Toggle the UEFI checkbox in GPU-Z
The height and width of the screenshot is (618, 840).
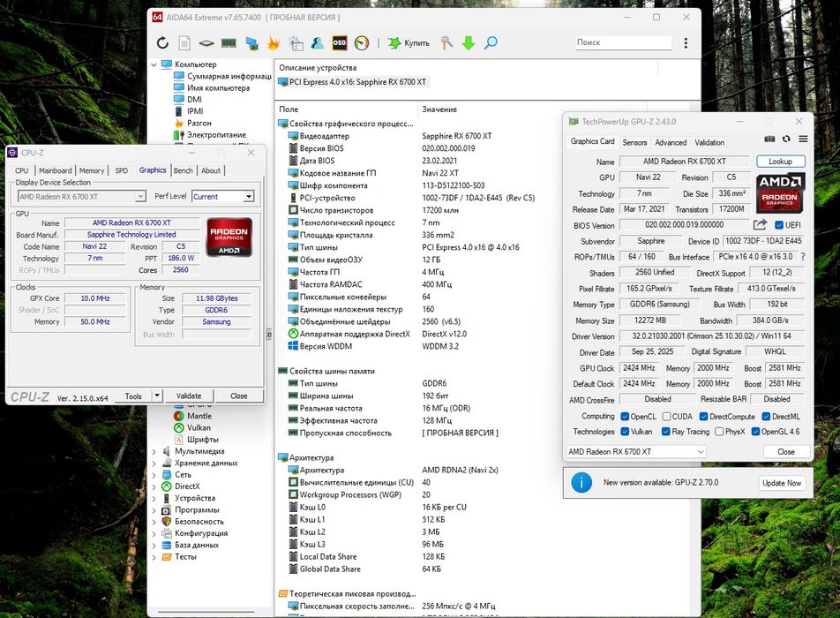[779, 225]
